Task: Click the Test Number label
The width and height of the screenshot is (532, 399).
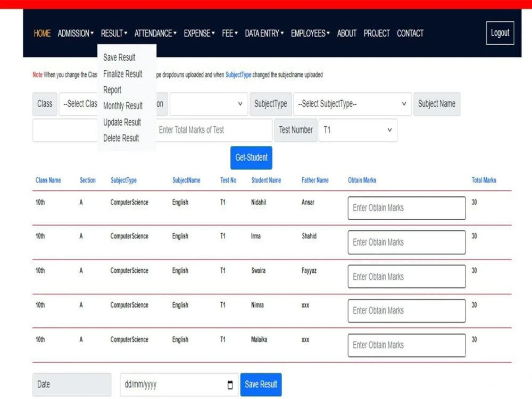Action: pyautogui.click(x=296, y=130)
